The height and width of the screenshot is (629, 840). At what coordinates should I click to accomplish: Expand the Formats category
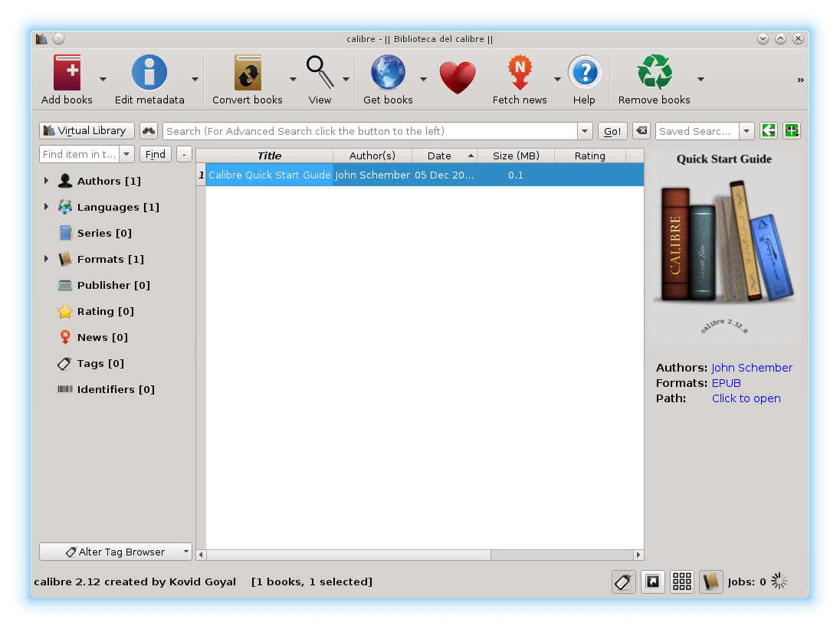click(x=47, y=259)
